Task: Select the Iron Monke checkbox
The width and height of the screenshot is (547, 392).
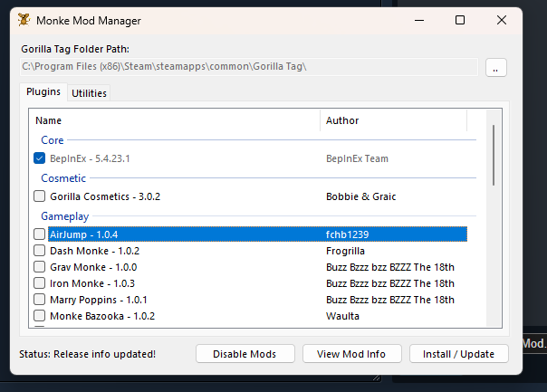Action: point(40,283)
